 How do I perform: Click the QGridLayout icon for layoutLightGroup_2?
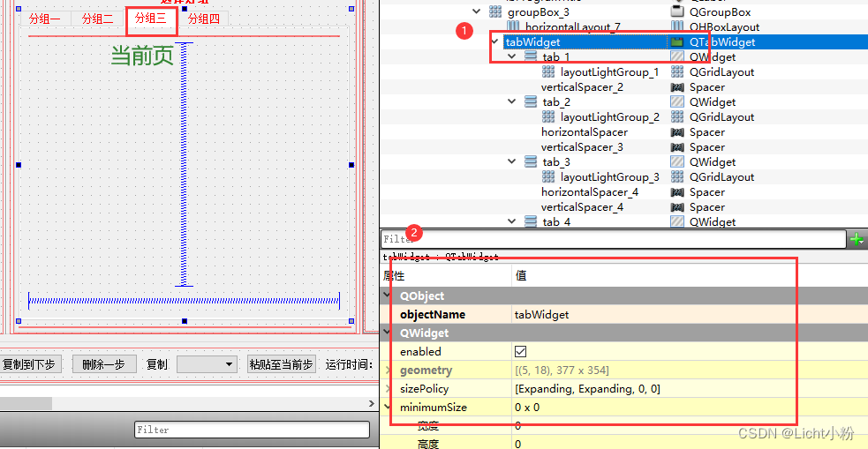(x=676, y=116)
